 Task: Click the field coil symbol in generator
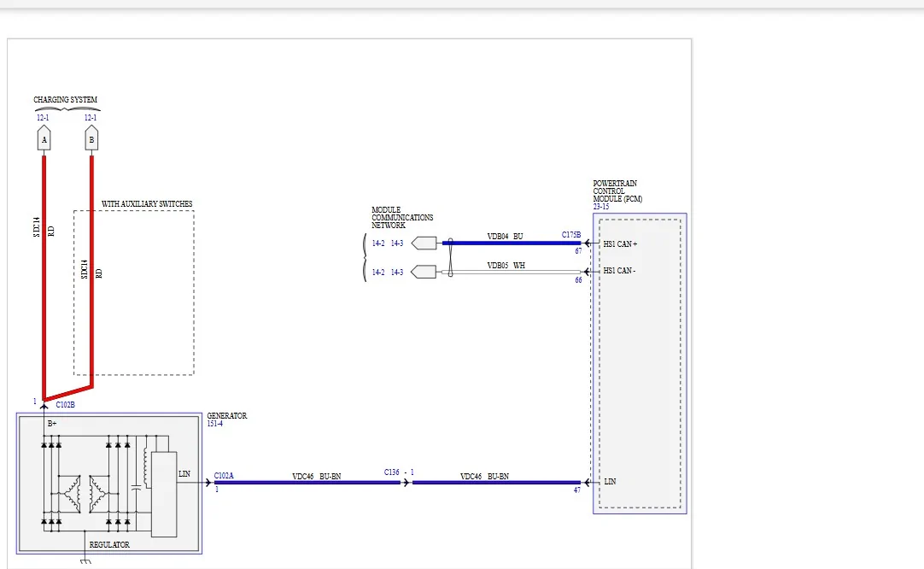coord(146,468)
